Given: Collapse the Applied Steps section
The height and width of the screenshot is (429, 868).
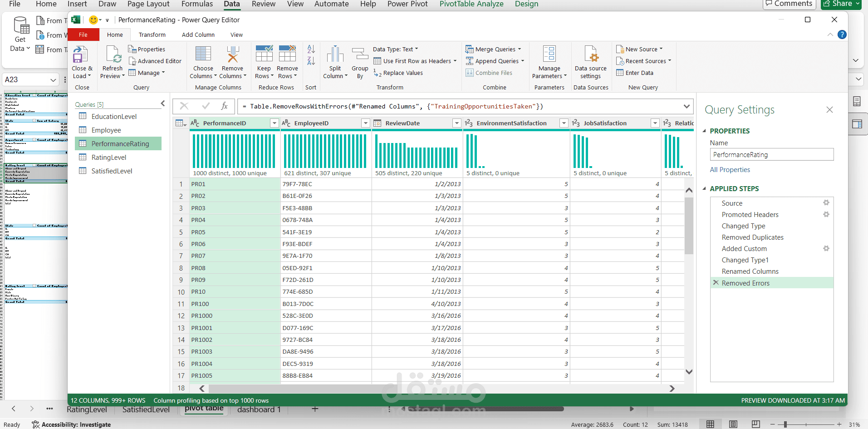Looking at the screenshot, I should 705,188.
